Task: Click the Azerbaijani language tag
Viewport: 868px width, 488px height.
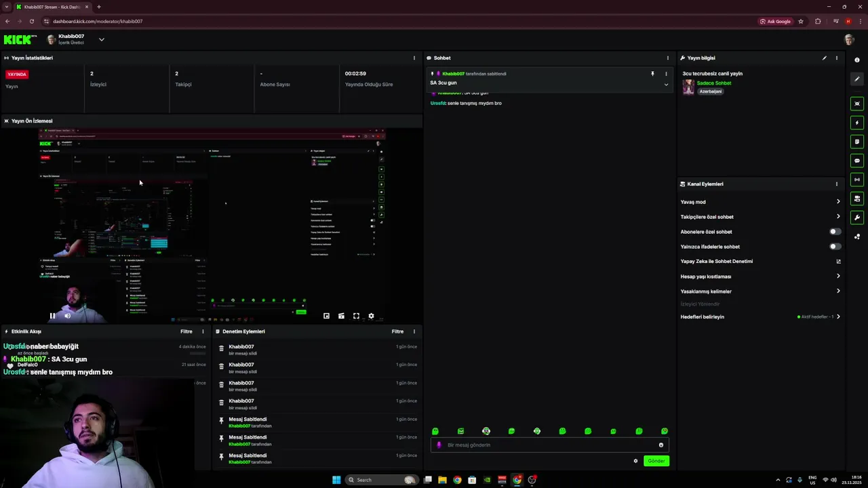Action: 711,91
